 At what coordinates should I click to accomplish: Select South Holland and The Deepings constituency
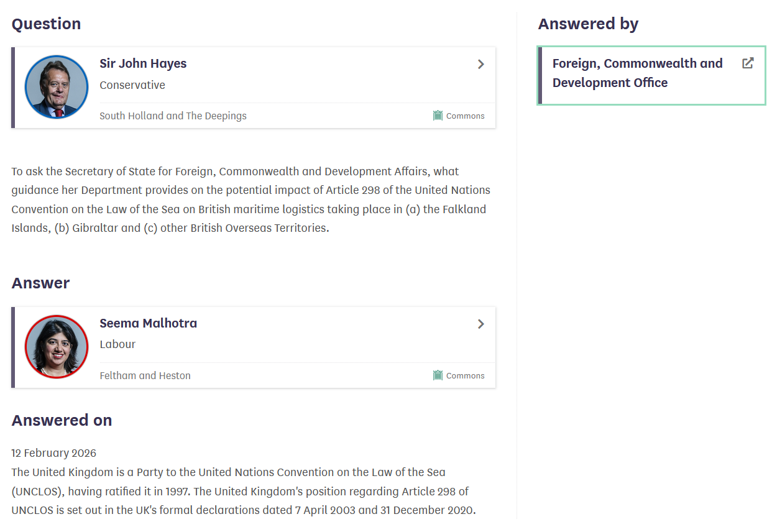pos(173,116)
